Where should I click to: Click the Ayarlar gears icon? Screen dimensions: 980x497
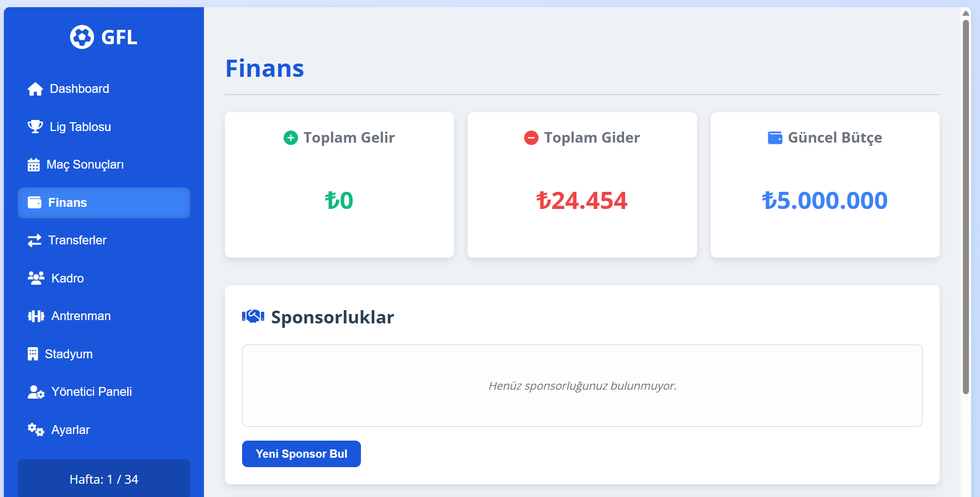click(36, 430)
